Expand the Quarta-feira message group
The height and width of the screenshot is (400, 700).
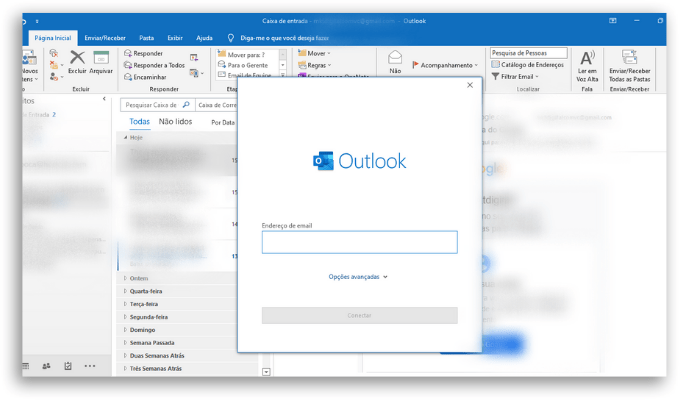point(125,291)
